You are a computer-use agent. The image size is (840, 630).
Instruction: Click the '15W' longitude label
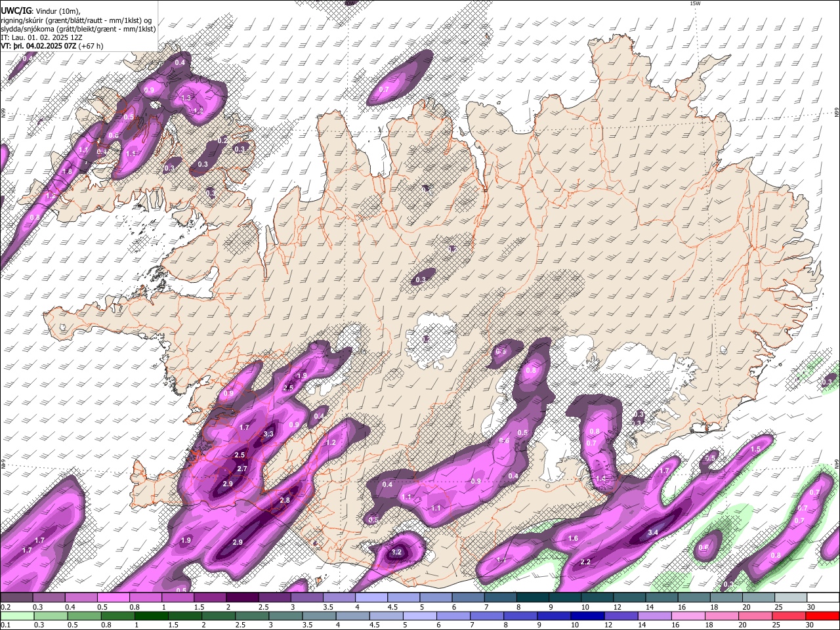695,3
